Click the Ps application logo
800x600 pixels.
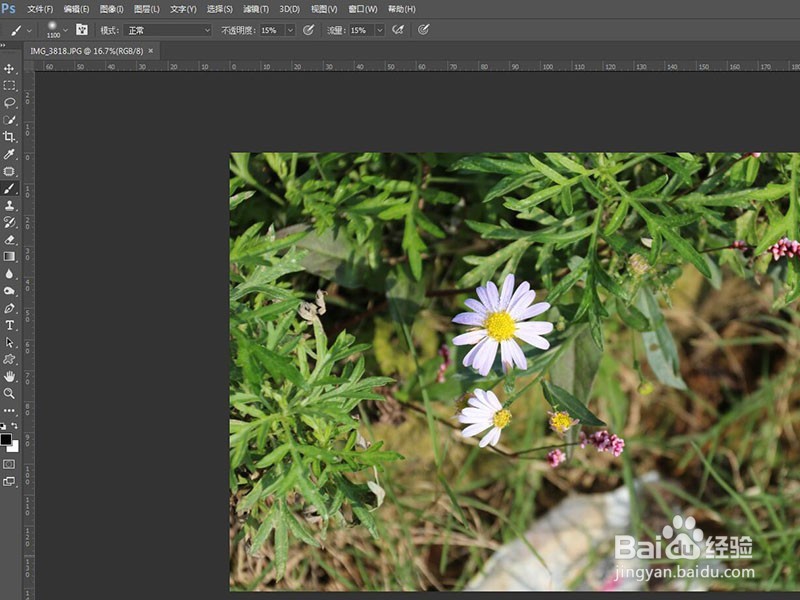point(9,9)
